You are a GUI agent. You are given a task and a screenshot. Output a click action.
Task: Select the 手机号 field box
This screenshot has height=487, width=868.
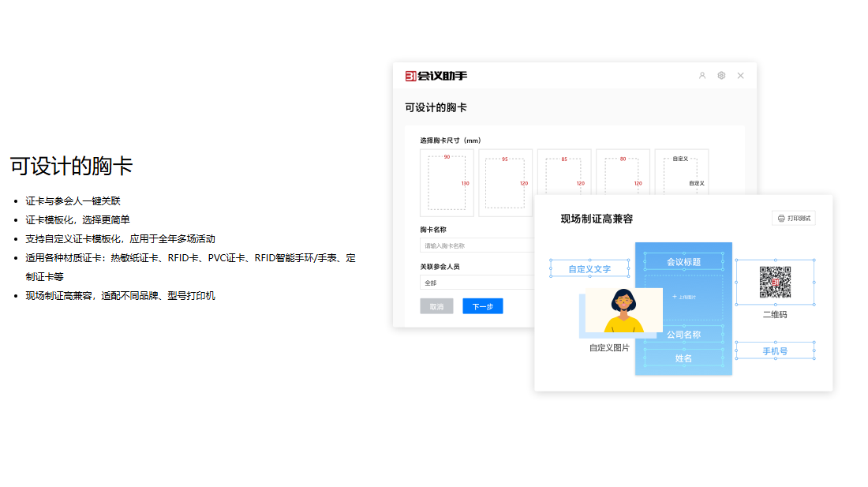[x=774, y=350]
